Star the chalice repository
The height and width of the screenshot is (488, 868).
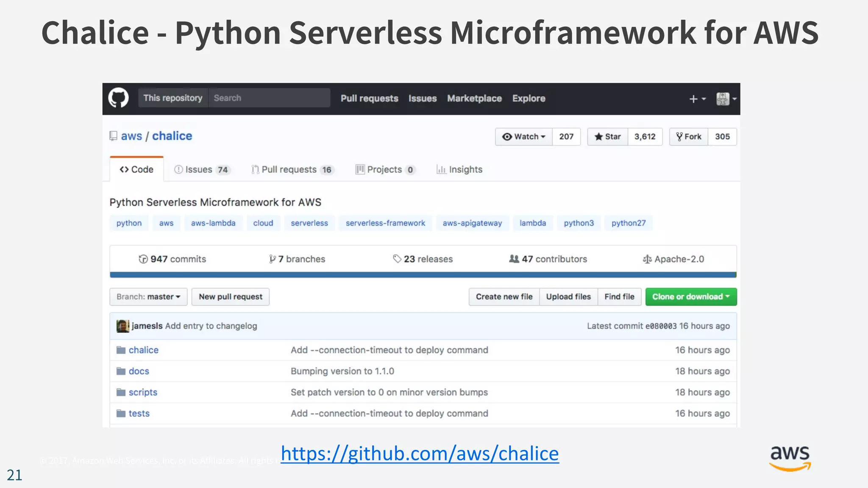click(x=607, y=137)
